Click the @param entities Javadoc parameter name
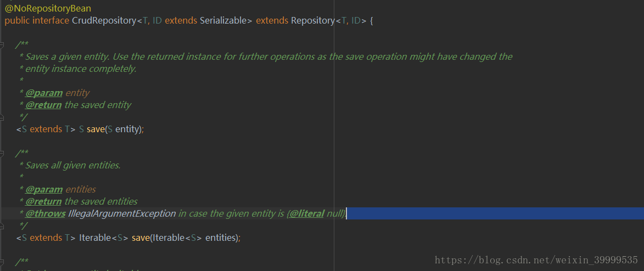 pyautogui.click(x=81, y=189)
